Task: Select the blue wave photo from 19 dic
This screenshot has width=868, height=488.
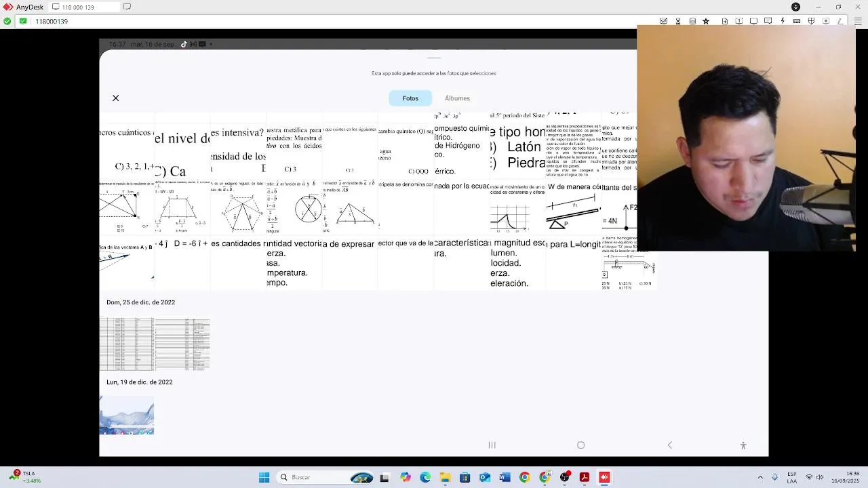Action: tap(127, 415)
